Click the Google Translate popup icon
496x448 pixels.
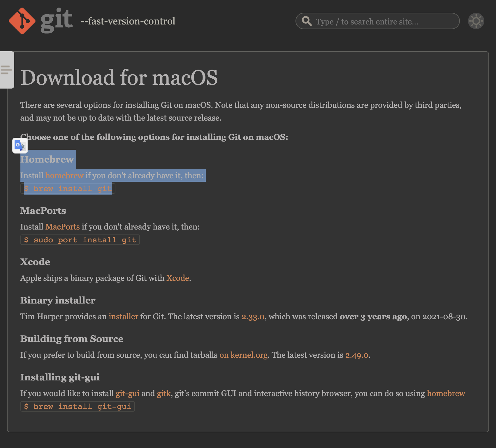(20, 145)
